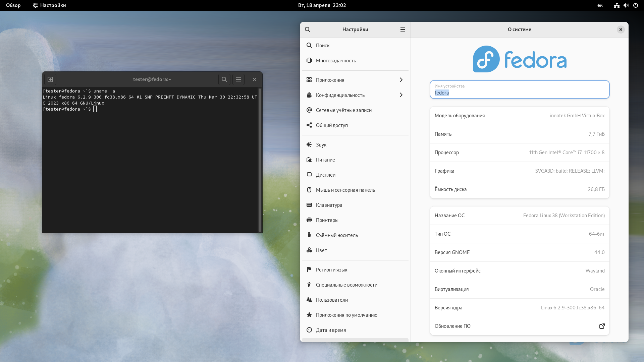Open the date and time clock menu

pyautogui.click(x=322, y=5)
